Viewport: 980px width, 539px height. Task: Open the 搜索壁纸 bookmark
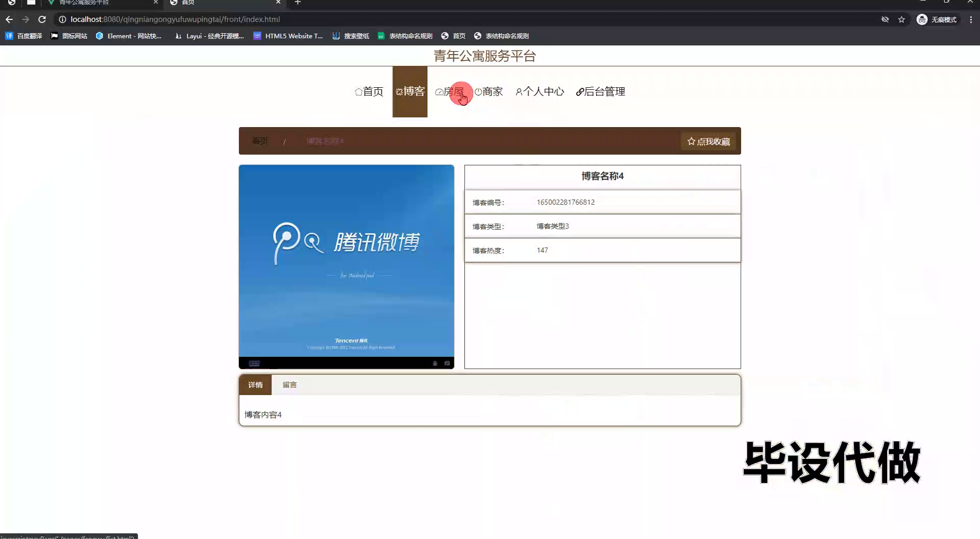351,36
